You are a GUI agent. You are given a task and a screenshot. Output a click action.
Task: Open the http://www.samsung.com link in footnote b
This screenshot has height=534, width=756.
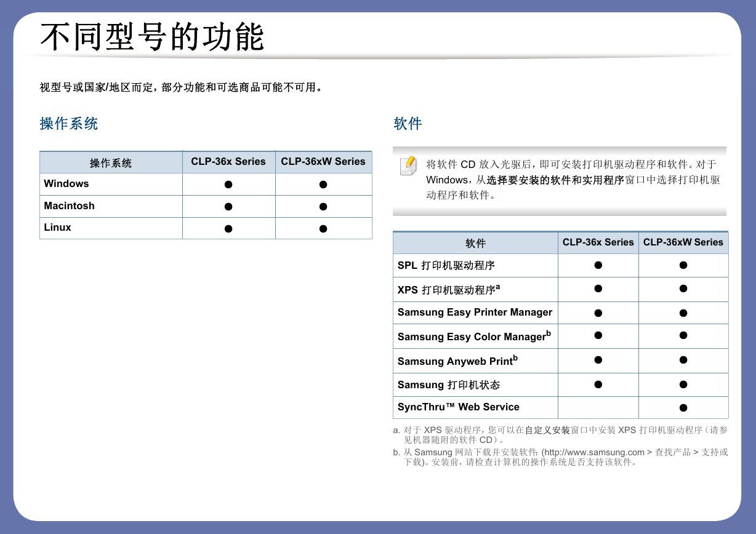[593, 452]
